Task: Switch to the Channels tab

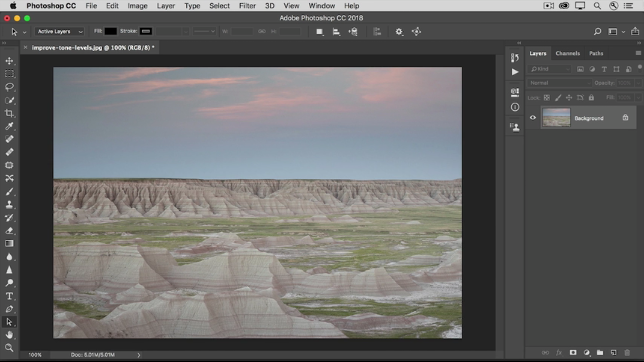Action: click(568, 53)
